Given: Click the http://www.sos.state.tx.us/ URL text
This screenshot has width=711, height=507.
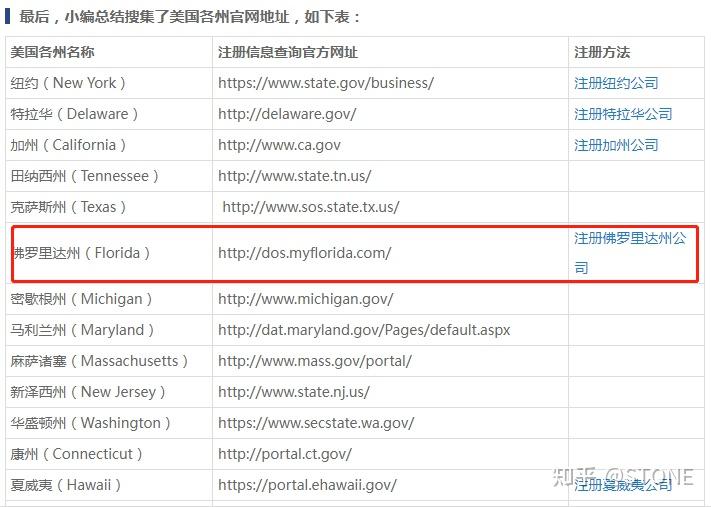Looking at the screenshot, I should click(311, 207).
